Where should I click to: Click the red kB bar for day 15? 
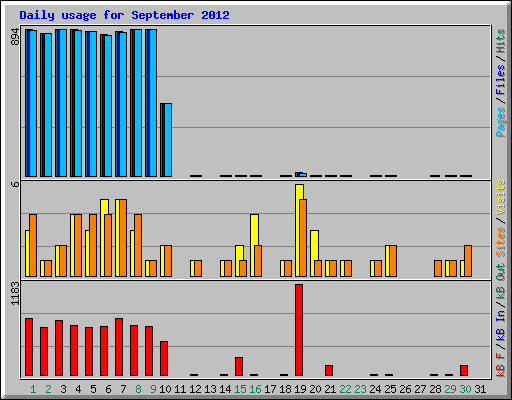pos(239,367)
